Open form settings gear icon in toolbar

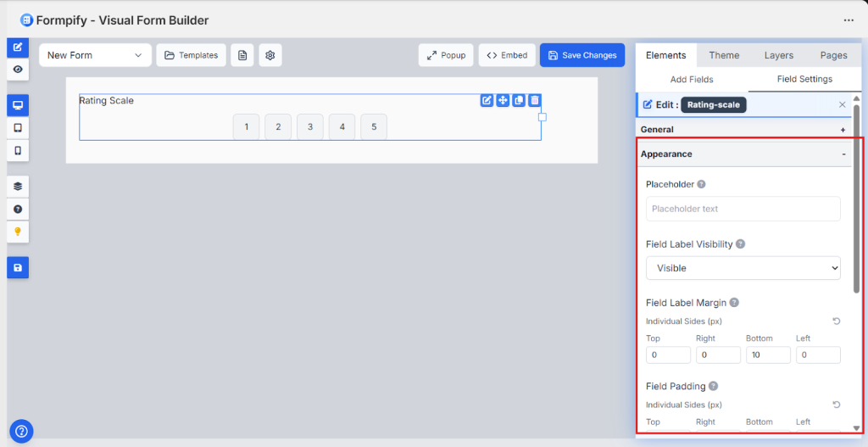[270, 55]
